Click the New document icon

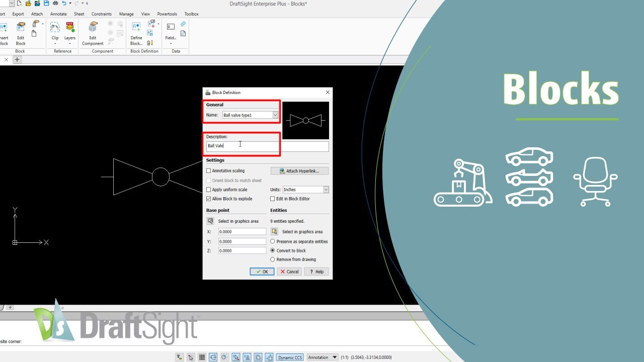tap(19, 4)
